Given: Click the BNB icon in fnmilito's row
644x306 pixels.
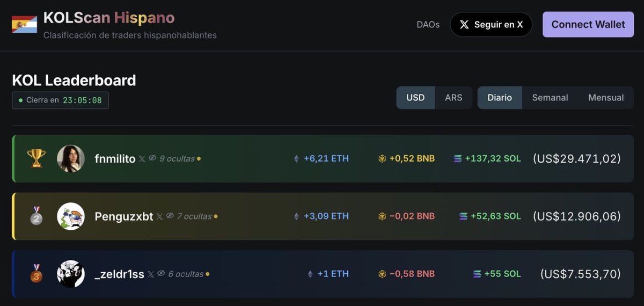Looking at the screenshot, I should (x=382, y=159).
